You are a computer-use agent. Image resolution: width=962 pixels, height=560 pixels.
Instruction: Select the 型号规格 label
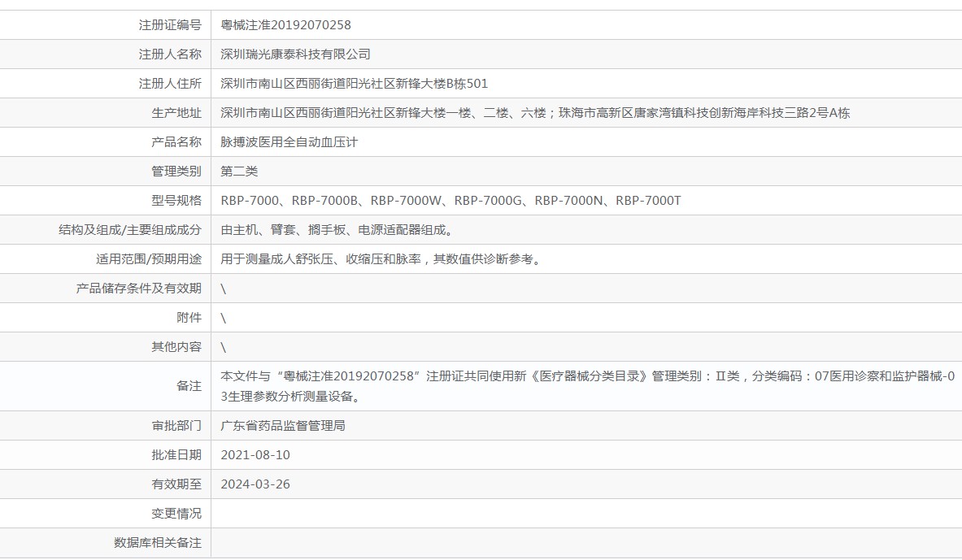[176, 201]
